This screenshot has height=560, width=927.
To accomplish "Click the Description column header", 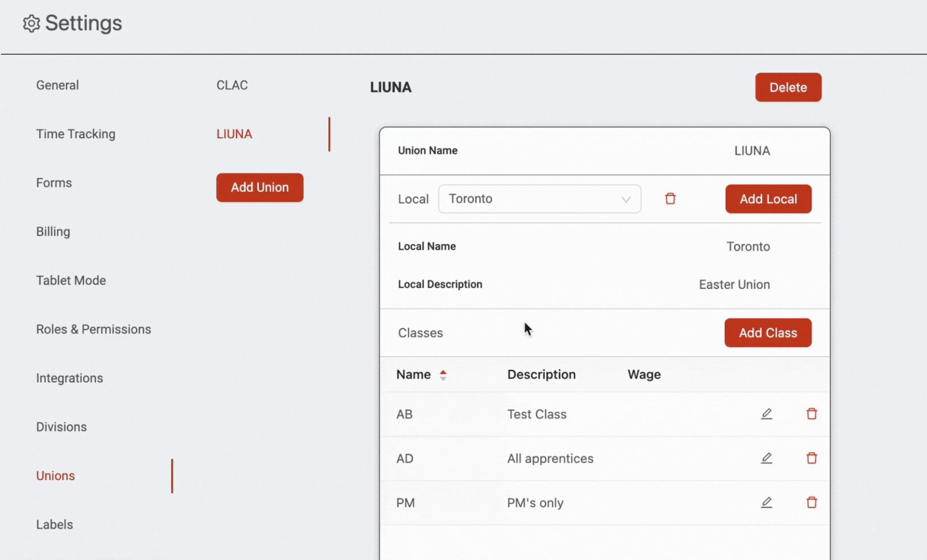I will [541, 375].
